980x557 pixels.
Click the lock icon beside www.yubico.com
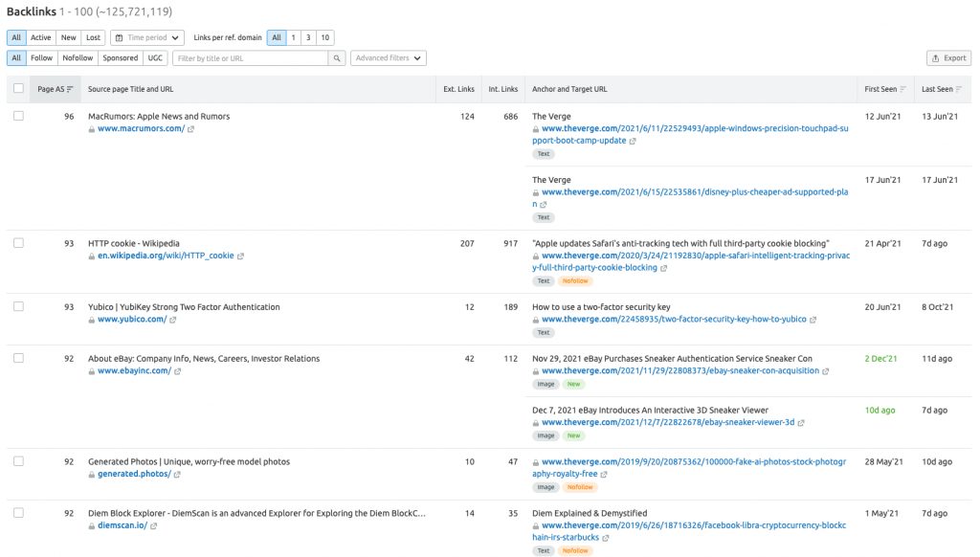[92, 320]
